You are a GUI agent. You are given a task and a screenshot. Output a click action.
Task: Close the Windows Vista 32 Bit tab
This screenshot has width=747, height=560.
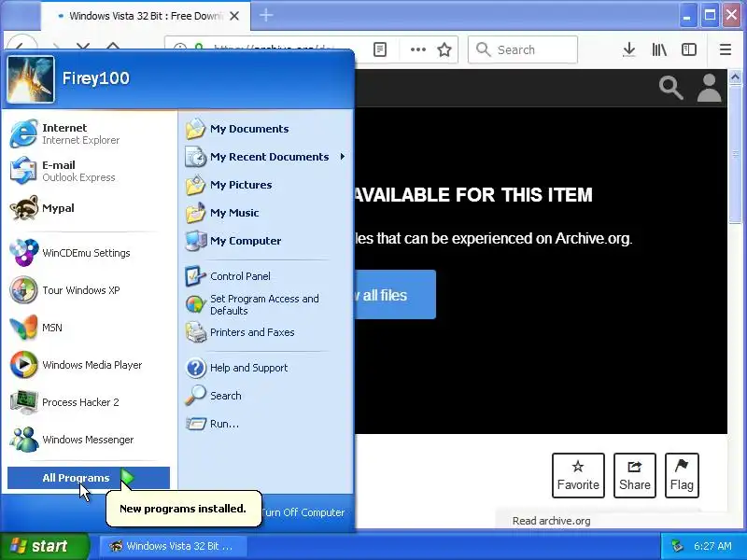[234, 16]
